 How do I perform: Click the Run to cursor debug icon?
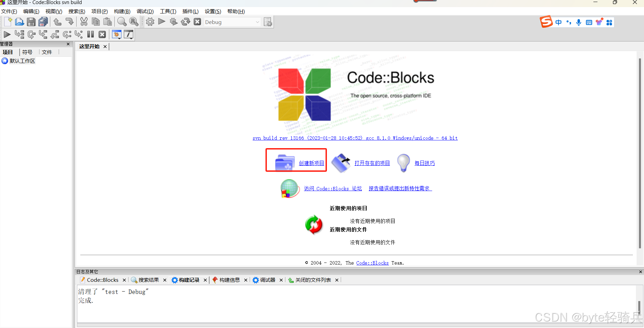(x=19, y=34)
